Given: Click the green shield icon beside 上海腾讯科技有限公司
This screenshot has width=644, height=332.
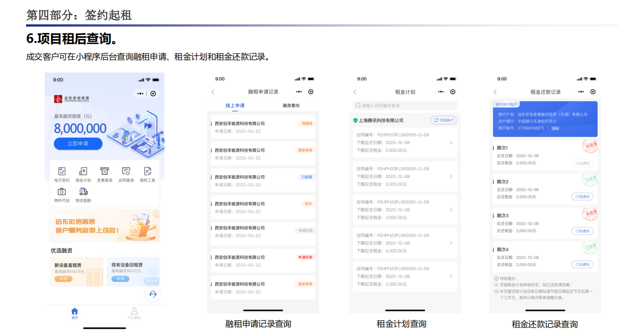Looking at the screenshot, I should [356, 121].
